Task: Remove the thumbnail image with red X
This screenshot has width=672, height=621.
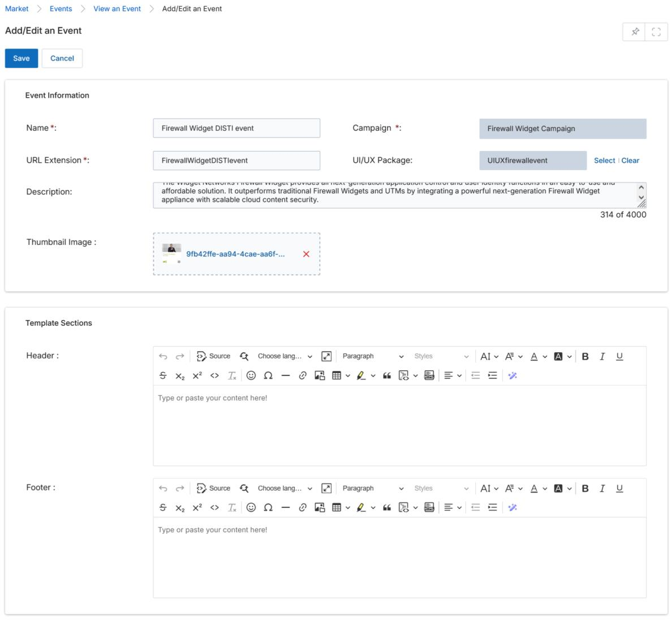Action: point(306,254)
